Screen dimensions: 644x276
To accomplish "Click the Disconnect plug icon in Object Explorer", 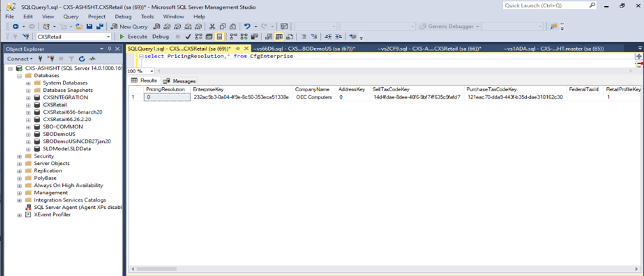I will tap(51, 59).
